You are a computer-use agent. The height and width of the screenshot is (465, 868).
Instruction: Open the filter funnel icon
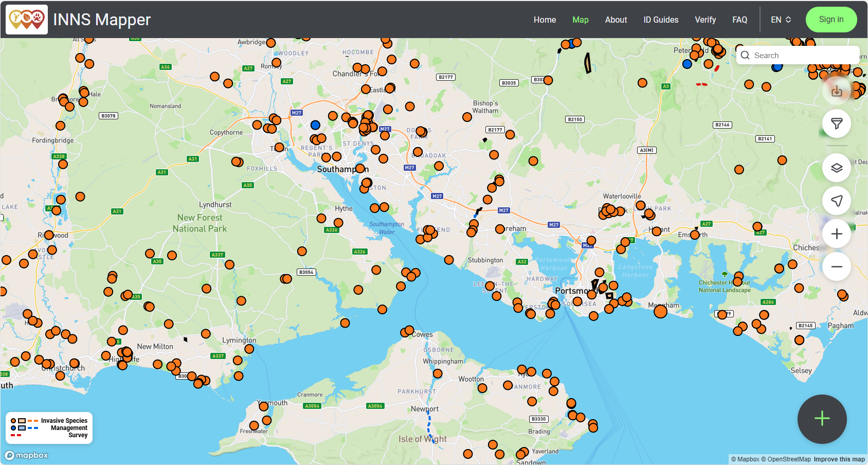tap(837, 123)
